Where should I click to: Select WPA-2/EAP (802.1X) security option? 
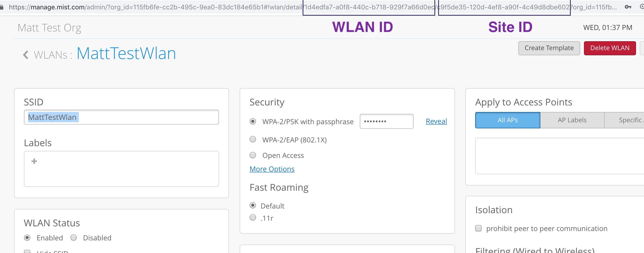click(x=253, y=139)
